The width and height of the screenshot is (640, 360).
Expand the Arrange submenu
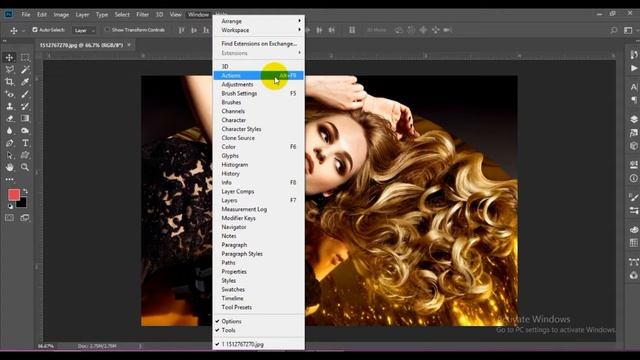[x=259, y=21]
